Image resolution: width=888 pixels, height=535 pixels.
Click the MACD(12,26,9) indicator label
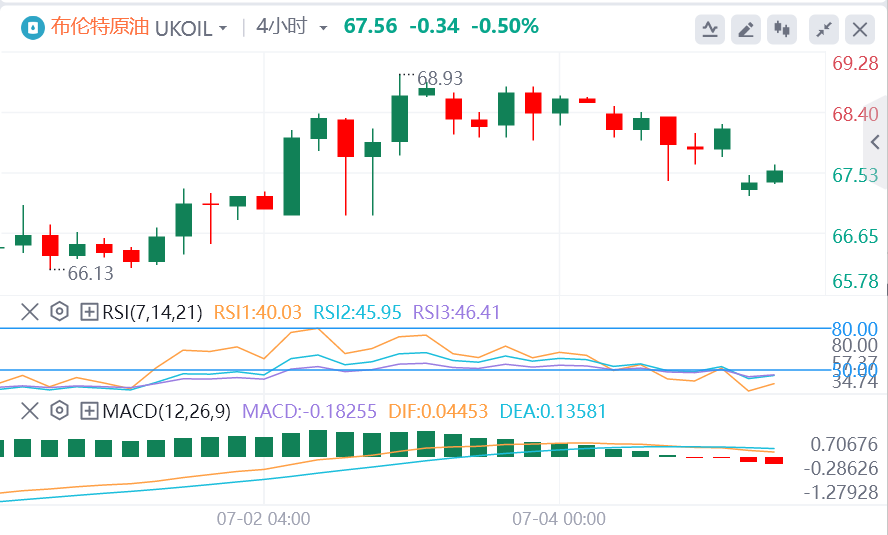coord(166,410)
